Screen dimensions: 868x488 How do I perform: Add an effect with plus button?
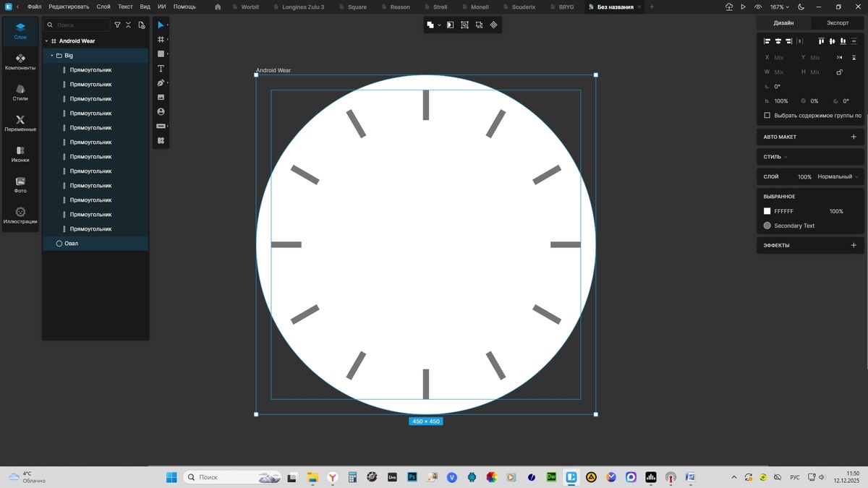point(854,245)
